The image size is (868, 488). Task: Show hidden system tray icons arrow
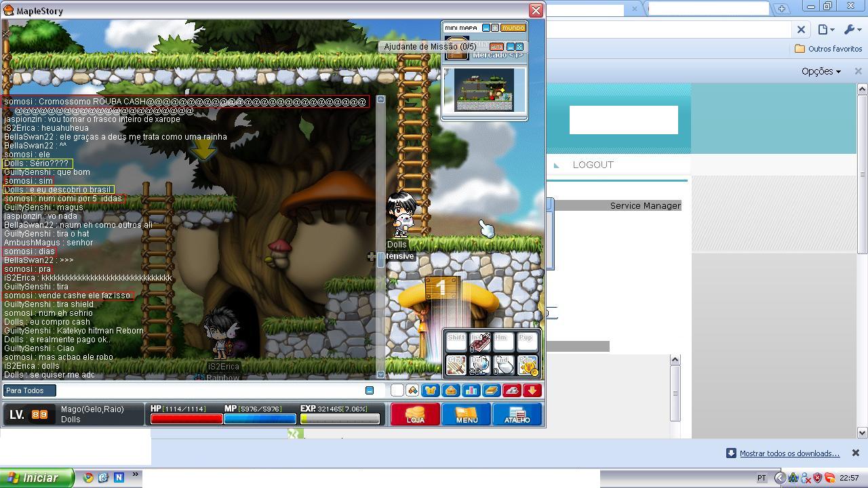780,478
